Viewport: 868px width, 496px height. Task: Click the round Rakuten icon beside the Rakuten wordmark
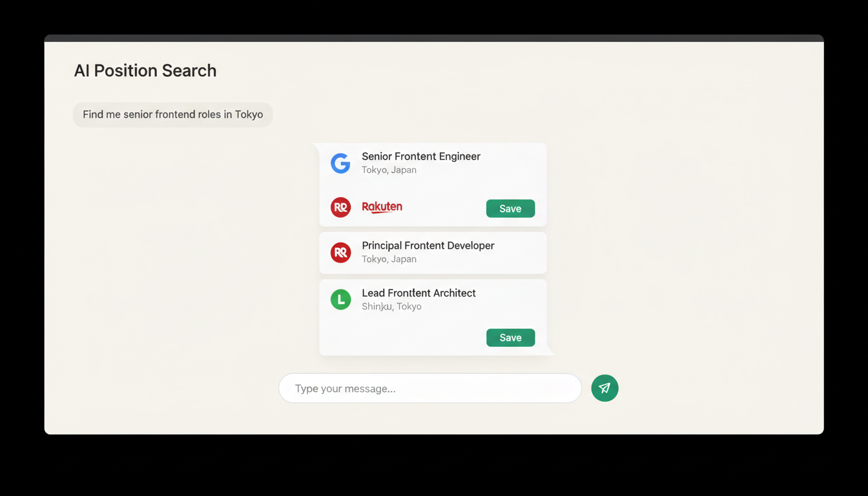click(x=340, y=207)
